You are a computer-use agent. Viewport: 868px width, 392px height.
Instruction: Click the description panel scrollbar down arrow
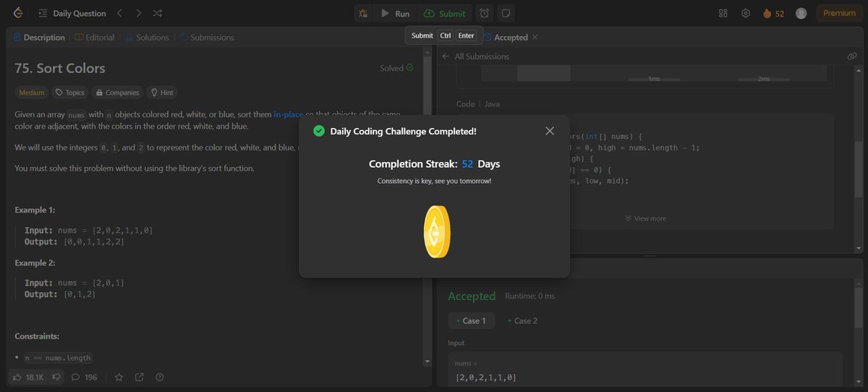point(427,360)
